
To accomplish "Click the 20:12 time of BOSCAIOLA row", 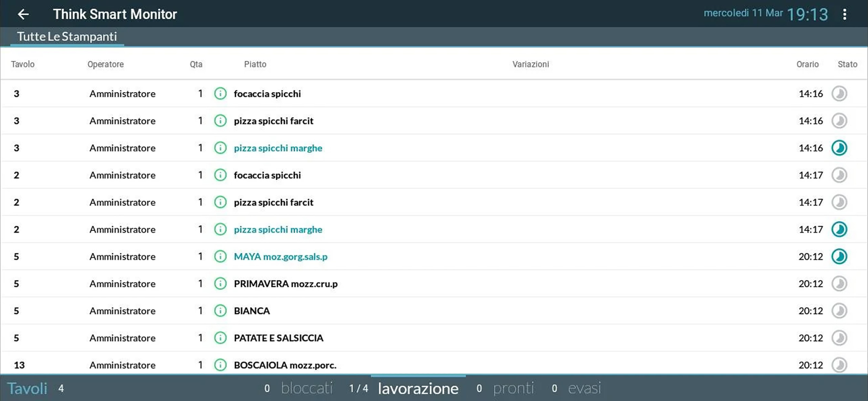I will (811, 365).
